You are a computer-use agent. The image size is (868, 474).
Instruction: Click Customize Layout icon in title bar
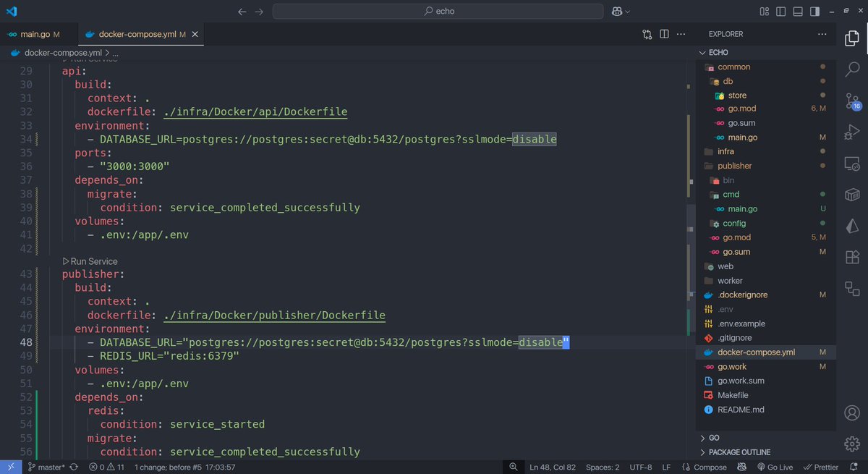coord(765,12)
